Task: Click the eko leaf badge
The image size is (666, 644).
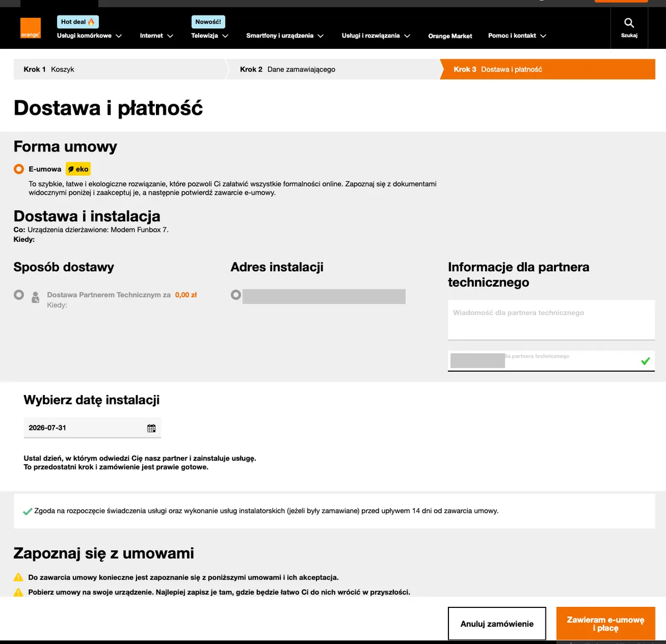Action: coord(78,169)
